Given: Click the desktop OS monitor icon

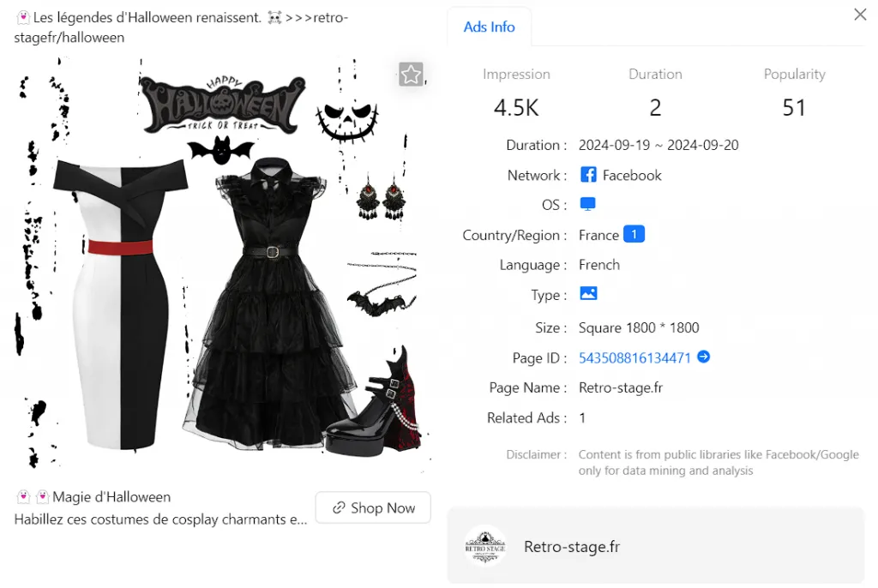Looking at the screenshot, I should (587, 204).
